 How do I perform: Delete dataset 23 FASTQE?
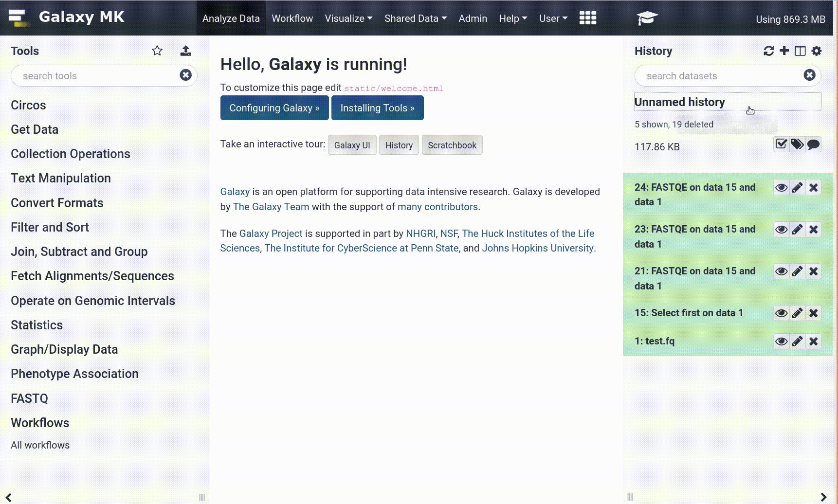point(814,230)
